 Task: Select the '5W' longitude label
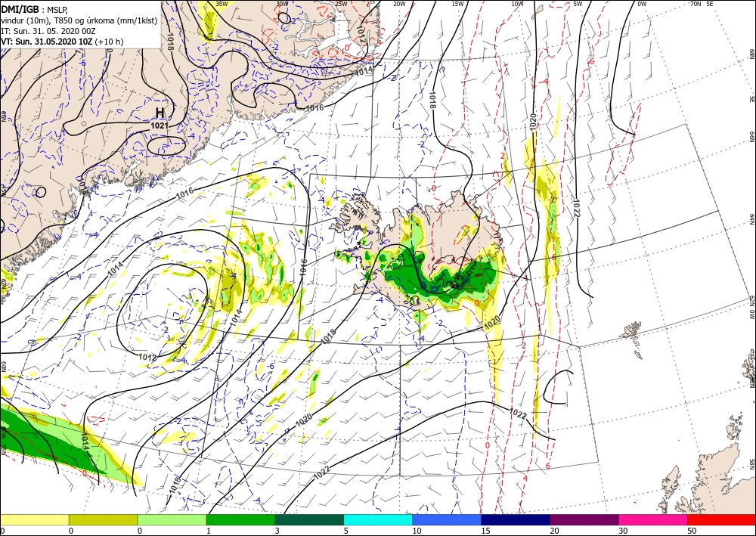578,4
